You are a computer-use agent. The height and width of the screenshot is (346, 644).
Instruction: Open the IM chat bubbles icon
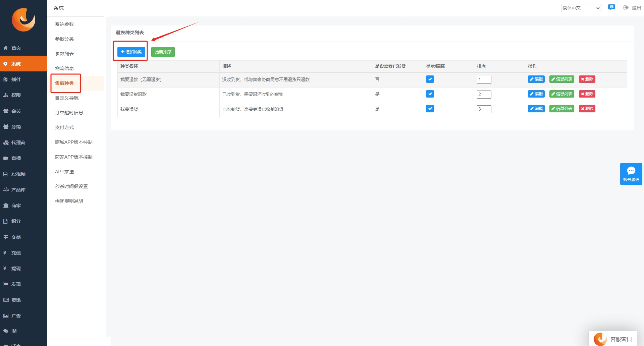(x=6, y=331)
